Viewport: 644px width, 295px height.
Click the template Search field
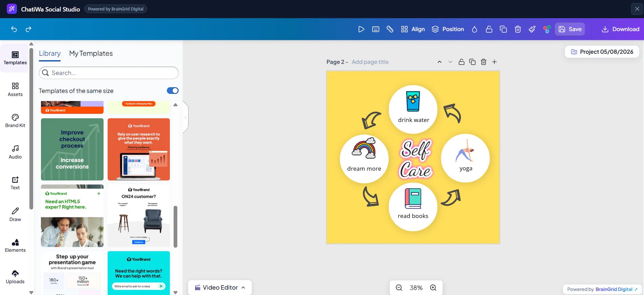click(109, 73)
